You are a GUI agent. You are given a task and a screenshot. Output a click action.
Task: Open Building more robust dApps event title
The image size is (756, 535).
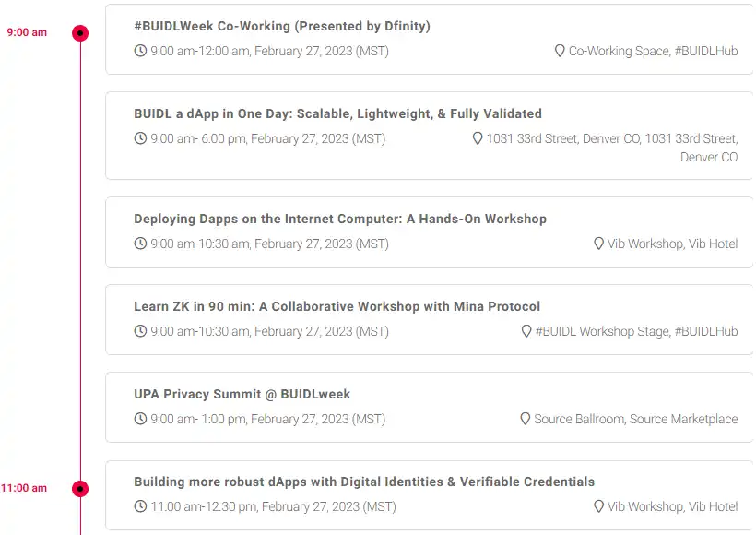coord(364,481)
